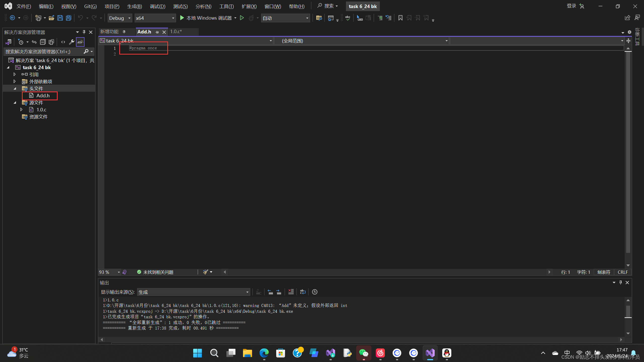Save the current file with the save icon
Image resolution: width=644 pixels, height=362 pixels.
click(60, 18)
